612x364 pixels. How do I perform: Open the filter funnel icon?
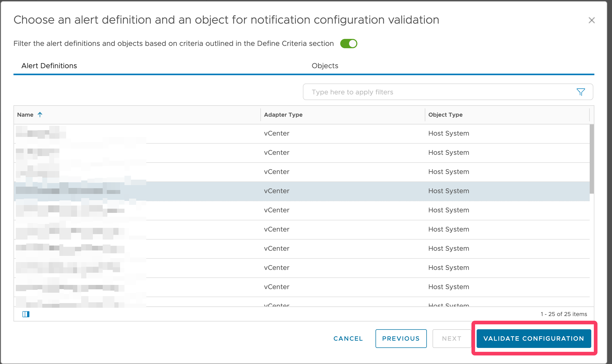pos(581,92)
